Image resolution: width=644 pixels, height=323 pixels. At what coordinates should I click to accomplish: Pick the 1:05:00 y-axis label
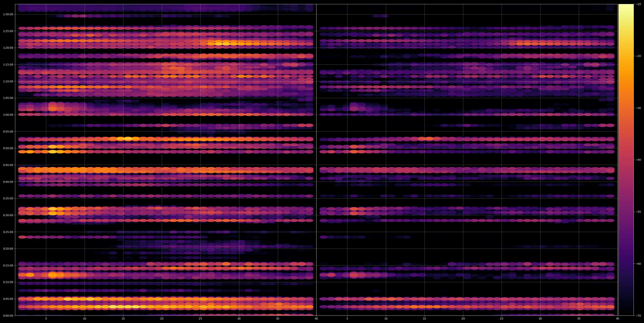tap(8, 98)
